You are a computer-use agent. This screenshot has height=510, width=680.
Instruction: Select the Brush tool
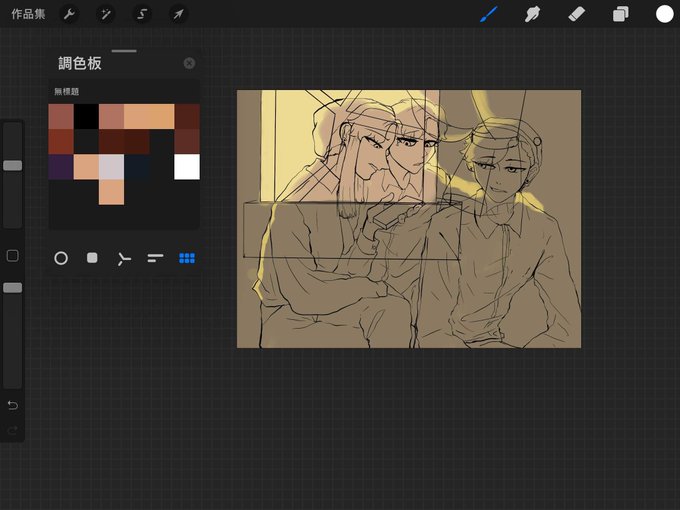(x=489, y=14)
